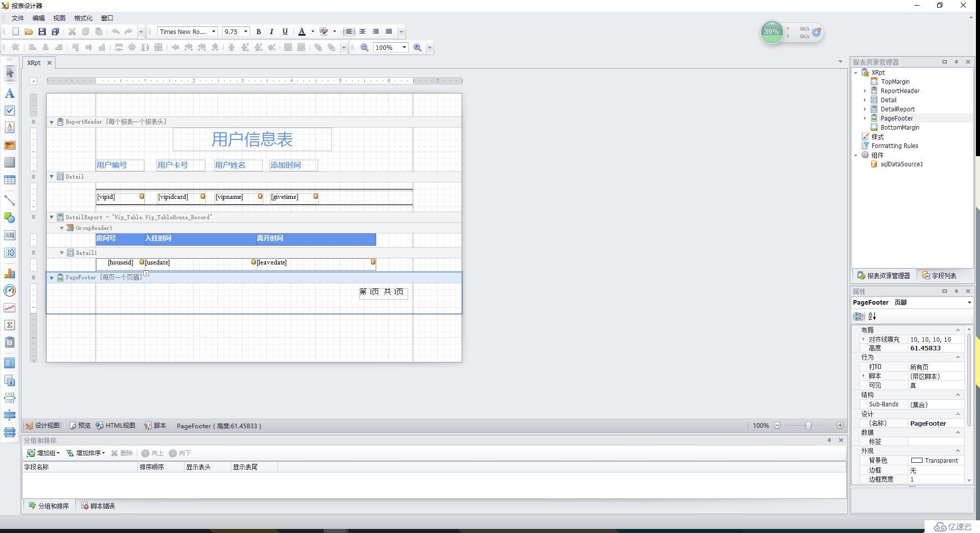
Task: Select the Table tool in toolbox
Action: [x=10, y=180]
